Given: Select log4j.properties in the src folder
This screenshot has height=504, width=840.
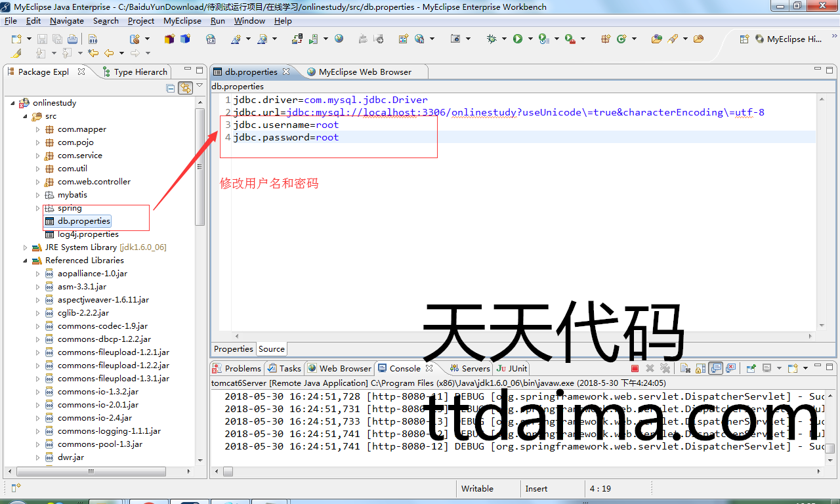Looking at the screenshot, I should tap(88, 234).
